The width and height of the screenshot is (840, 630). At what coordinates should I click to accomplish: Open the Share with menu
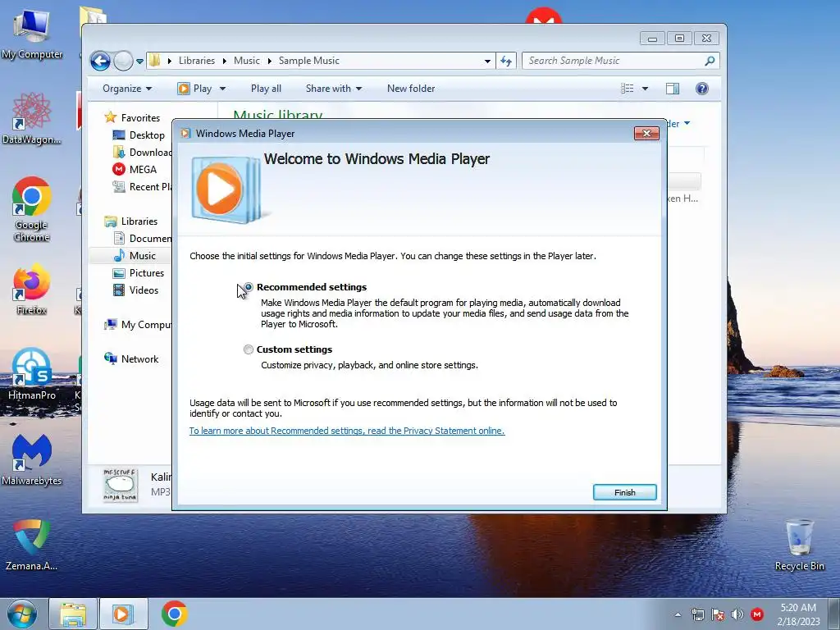[x=333, y=89]
